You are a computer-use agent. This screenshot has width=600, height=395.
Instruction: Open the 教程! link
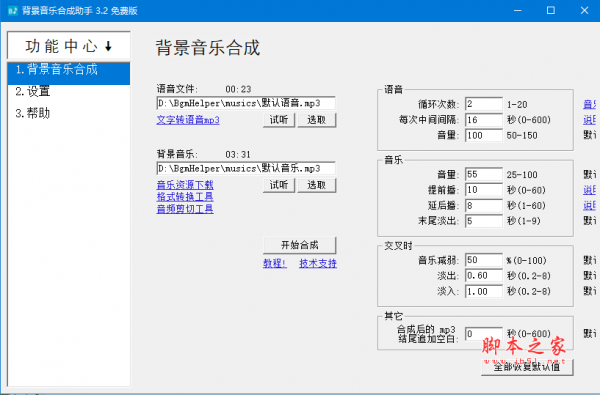[x=275, y=263]
